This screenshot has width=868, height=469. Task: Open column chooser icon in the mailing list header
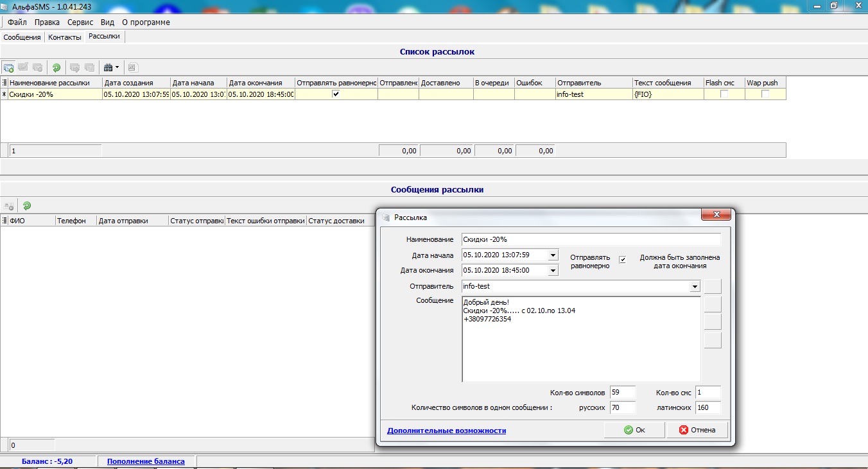pyautogui.click(x=4, y=83)
